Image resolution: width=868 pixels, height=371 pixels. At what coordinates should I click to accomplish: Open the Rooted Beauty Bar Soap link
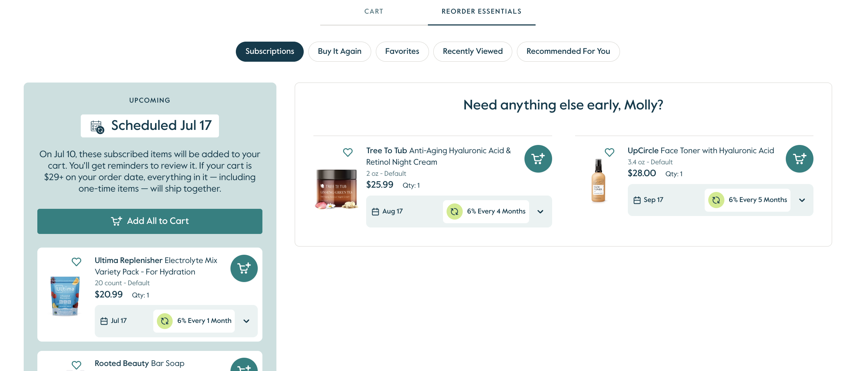click(140, 363)
